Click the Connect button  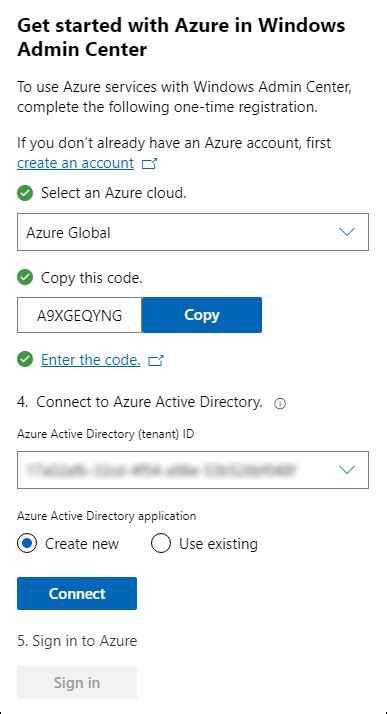(x=77, y=593)
